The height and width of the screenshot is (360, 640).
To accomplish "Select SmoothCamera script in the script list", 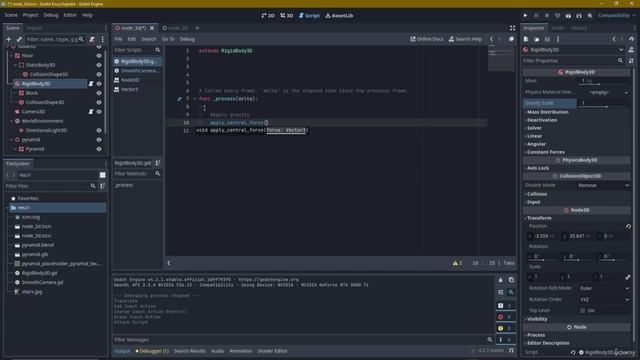I will [x=137, y=71].
